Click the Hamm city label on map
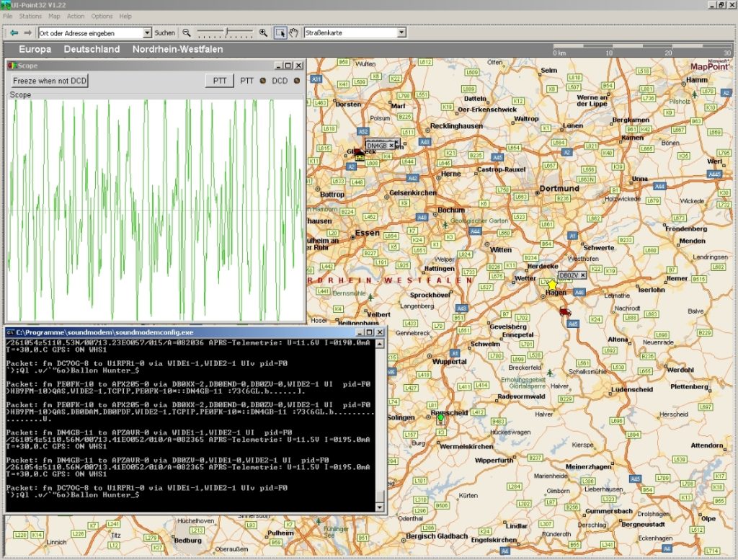Screen dimensions: 738x560 [697, 80]
